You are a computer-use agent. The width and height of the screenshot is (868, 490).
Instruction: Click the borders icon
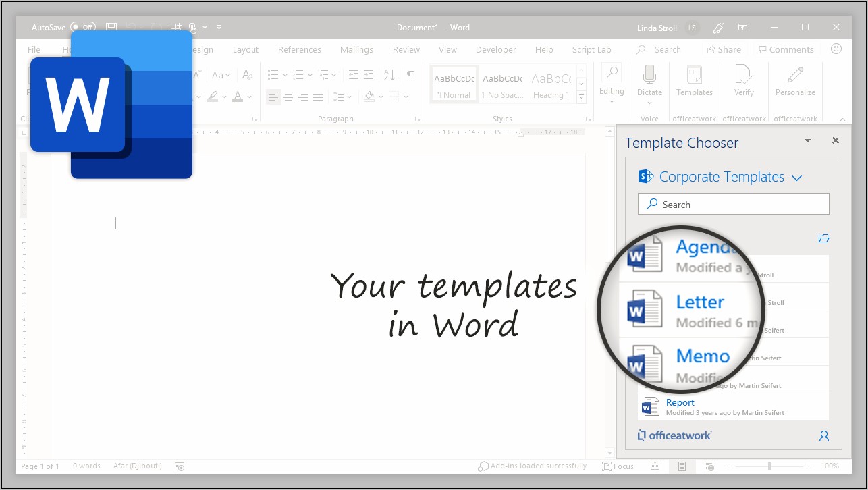coord(394,97)
